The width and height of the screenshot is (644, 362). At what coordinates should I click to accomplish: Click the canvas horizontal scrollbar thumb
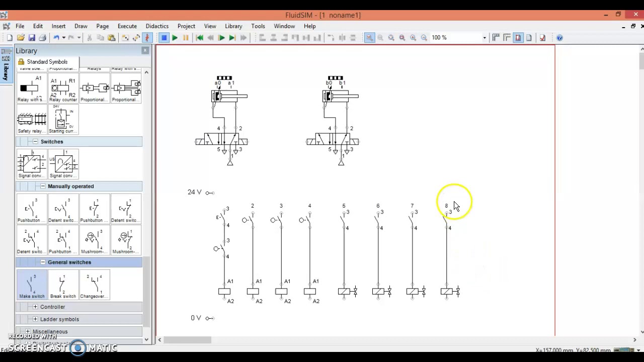click(x=188, y=340)
